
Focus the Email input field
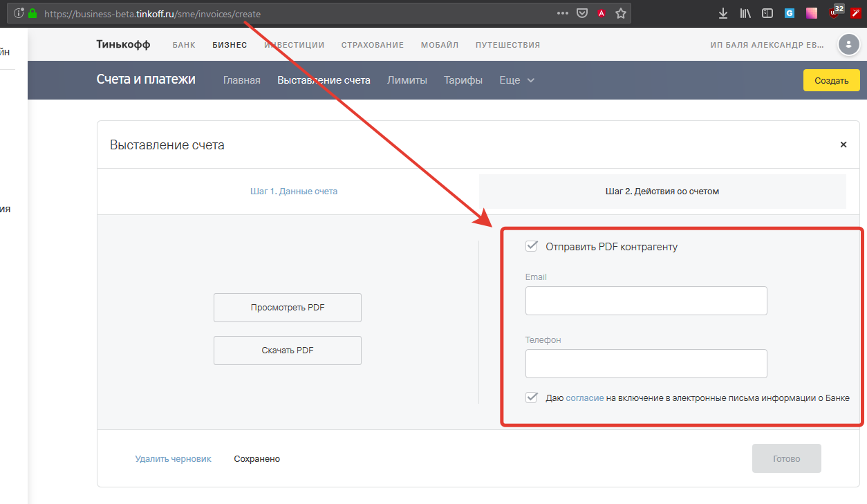[x=646, y=301]
